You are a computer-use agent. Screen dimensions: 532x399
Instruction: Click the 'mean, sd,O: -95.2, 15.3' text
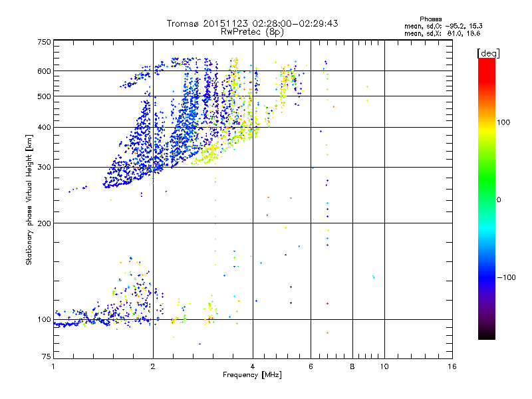click(443, 26)
